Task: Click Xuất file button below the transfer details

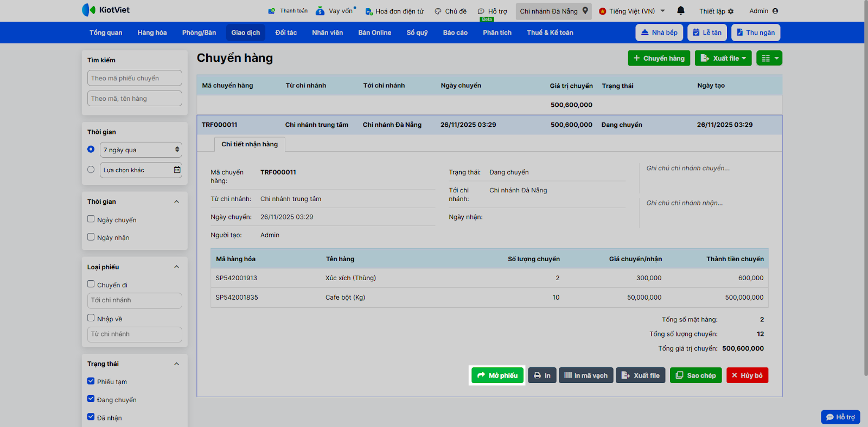Action: coord(641,376)
